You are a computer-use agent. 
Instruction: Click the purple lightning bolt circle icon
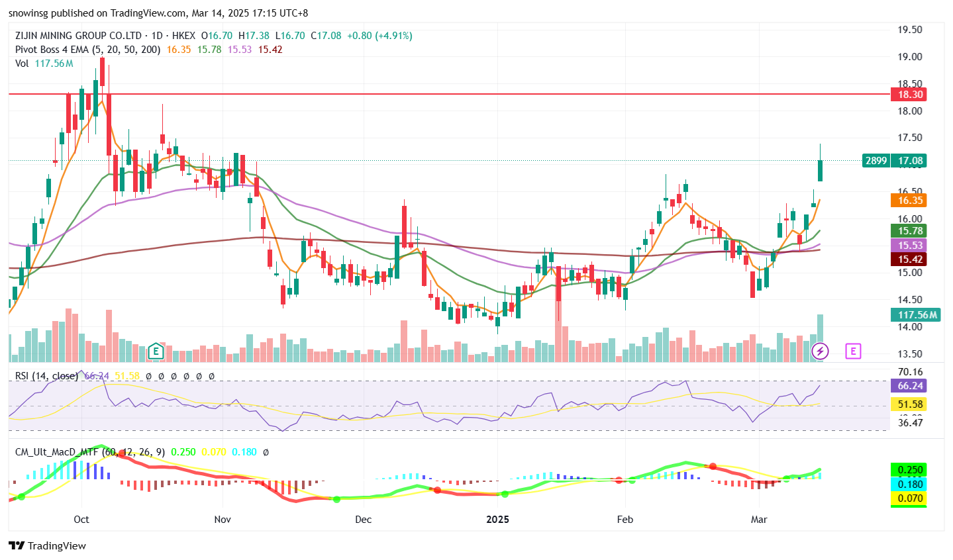(821, 351)
